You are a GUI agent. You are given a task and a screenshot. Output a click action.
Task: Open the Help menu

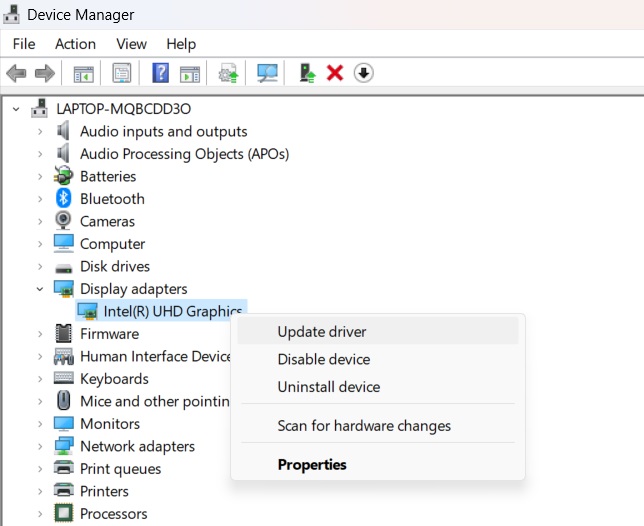[181, 44]
